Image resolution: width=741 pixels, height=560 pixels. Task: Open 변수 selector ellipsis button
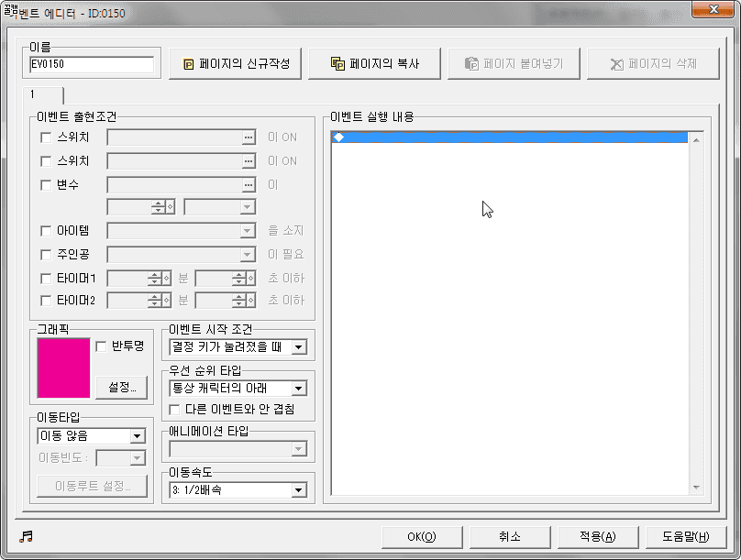coord(248,185)
